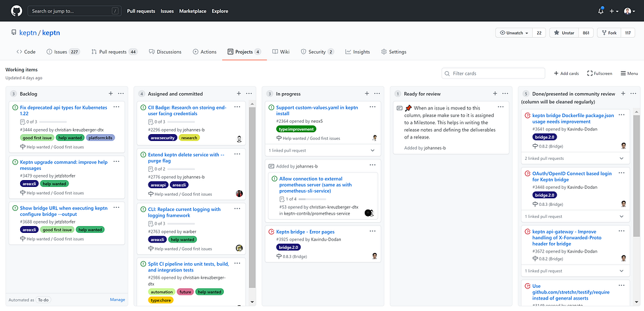Open menu on OAuth/OpenID Connect card
644x311 pixels.
point(622,172)
